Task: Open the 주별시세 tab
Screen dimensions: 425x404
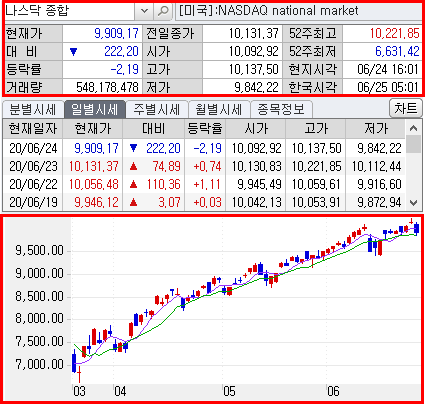Action: click(x=157, y=109)
